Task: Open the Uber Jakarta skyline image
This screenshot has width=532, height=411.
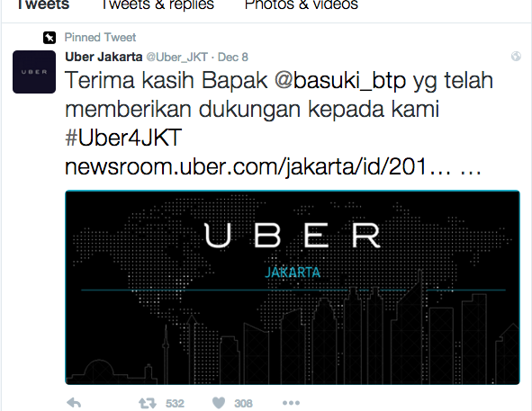Action: coord(293,288)
